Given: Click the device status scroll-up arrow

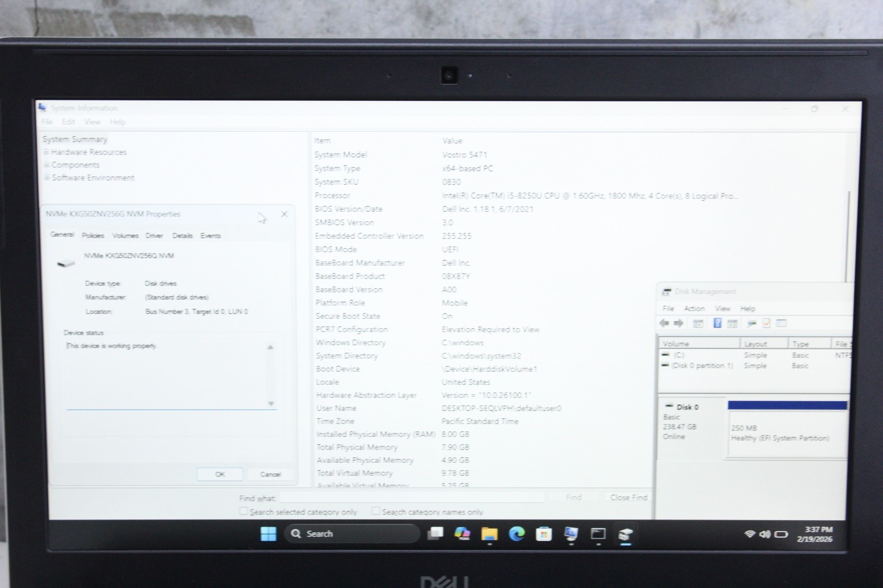Looking at the screenshot, I should click(x=270, y=347).
